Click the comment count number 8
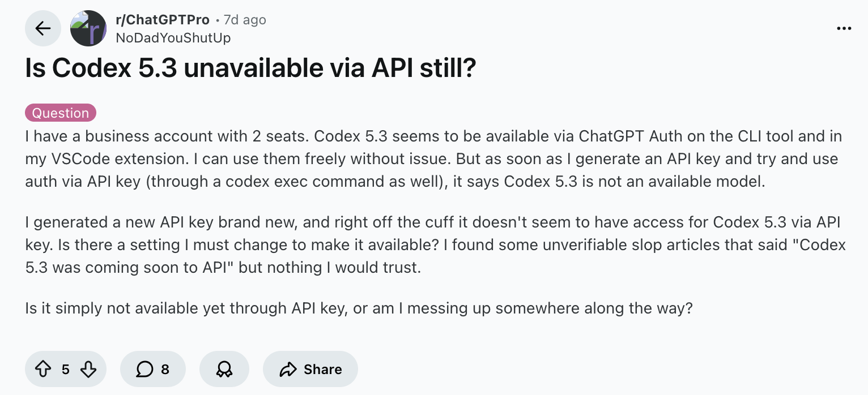This screenshot has height=395, width=868. pyautogui.click(x=165, y=370)
